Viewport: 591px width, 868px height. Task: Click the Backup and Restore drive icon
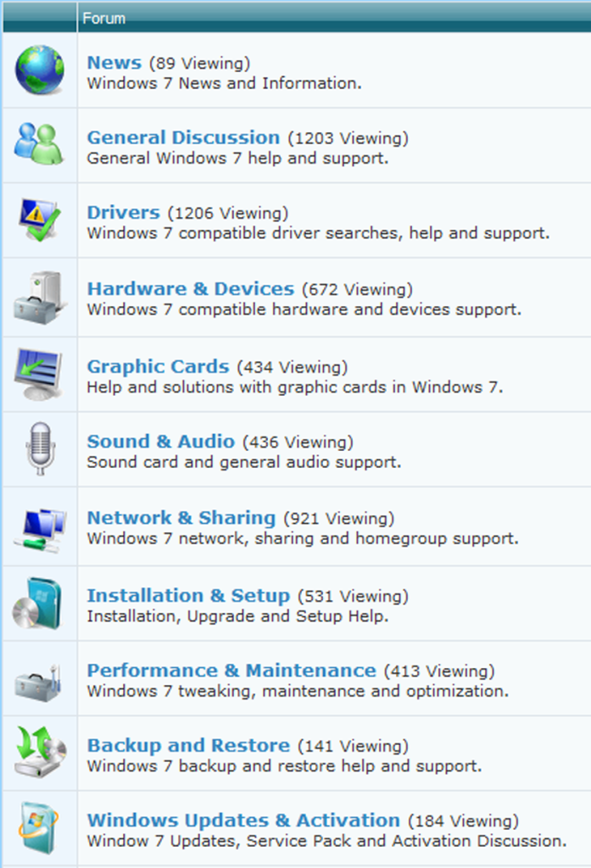click(39, 753)
